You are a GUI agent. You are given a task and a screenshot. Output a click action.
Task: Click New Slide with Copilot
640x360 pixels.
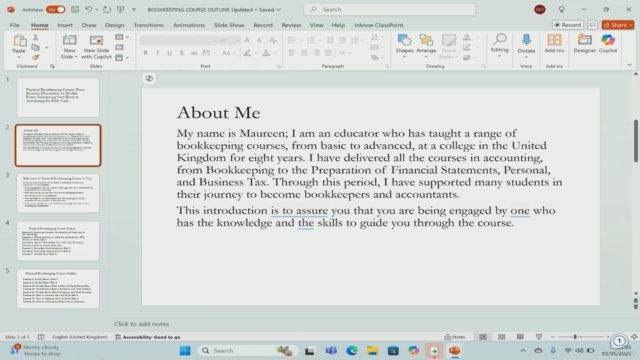tap(96, 47)
